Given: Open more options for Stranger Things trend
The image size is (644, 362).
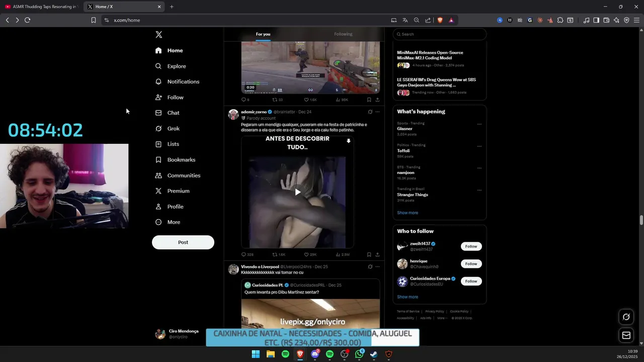Looking at the screenshot, I should point(479,190).
